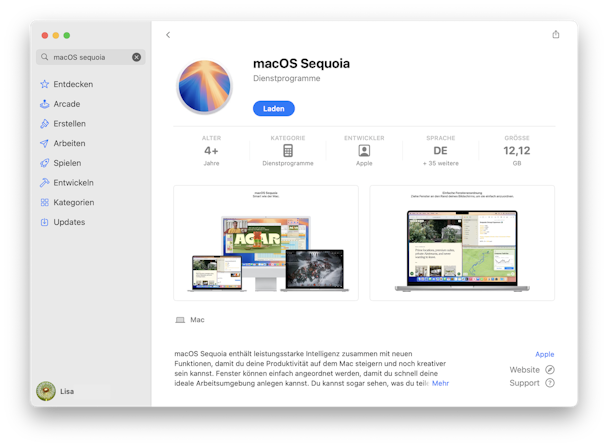Open the share icon
Screen dimensions: 608x447
(x=556, y=35)
